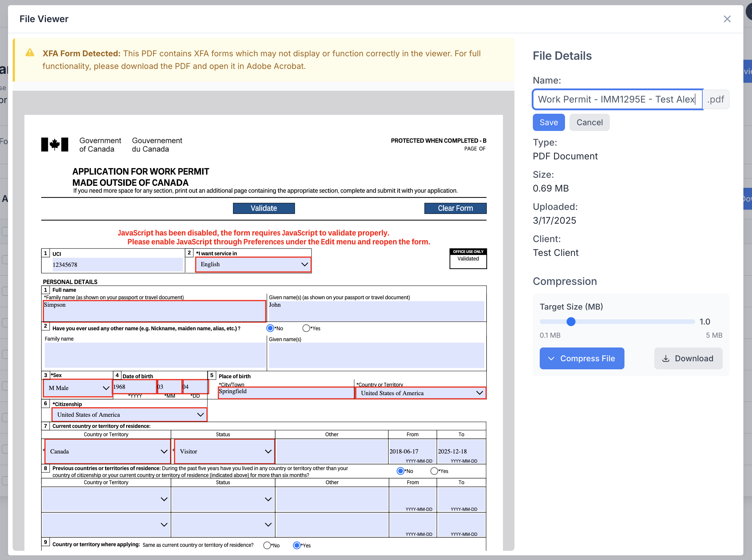Click the '3/17/2025' uploaded date

pos(554,220)
